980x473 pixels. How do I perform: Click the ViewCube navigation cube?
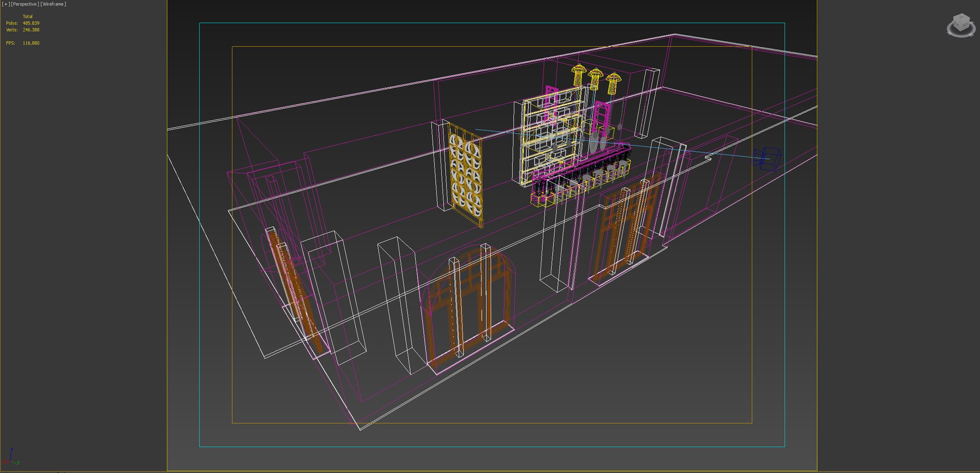point(961,25)
